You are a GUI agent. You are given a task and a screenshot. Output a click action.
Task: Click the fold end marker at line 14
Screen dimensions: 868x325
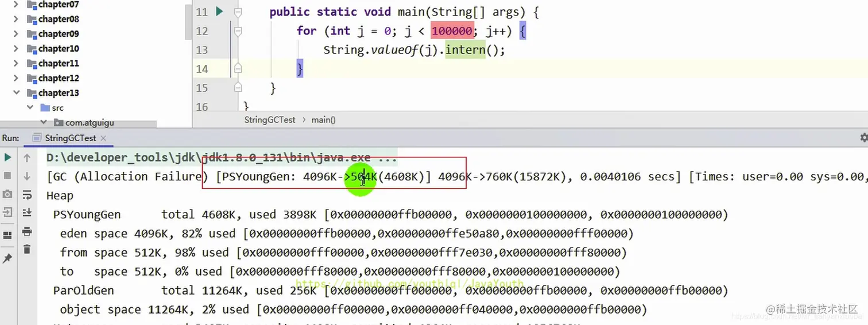[238, 69]
